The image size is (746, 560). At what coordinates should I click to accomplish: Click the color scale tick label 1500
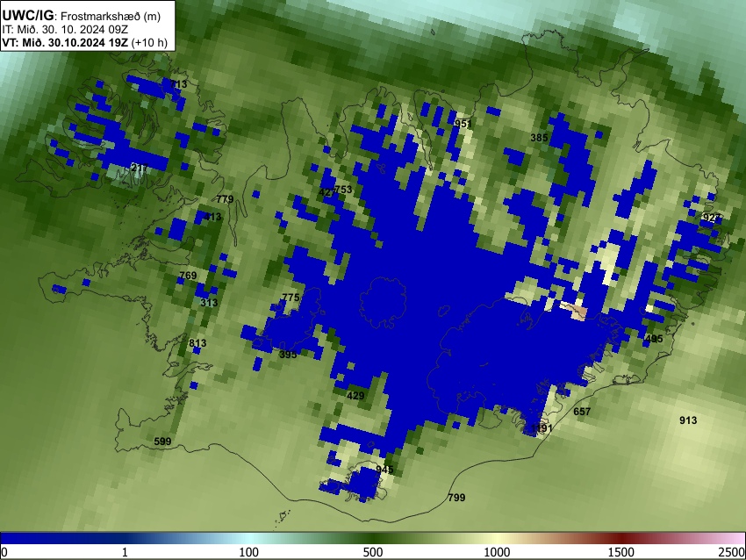point(620,552)
